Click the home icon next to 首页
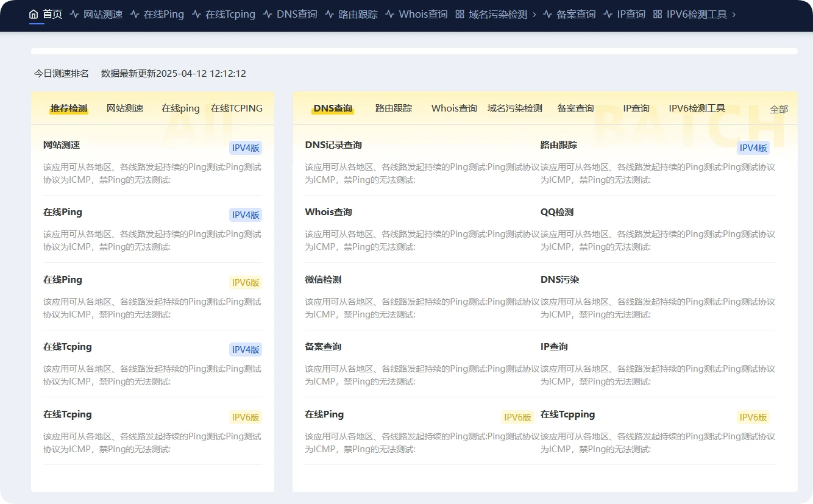Image resolution: width=813 pixels, height=504 pixels. point(34,14)
